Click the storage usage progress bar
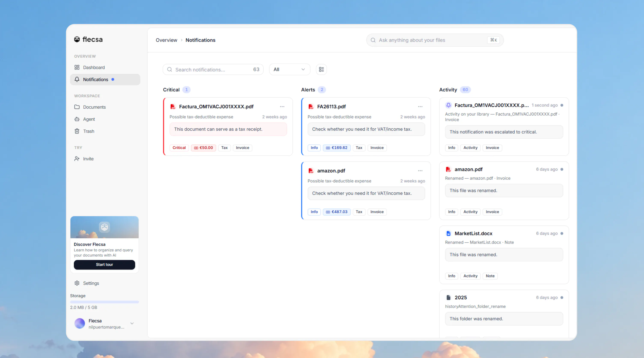Viewport: 644px width, 358px height. (x=104, y=302)
